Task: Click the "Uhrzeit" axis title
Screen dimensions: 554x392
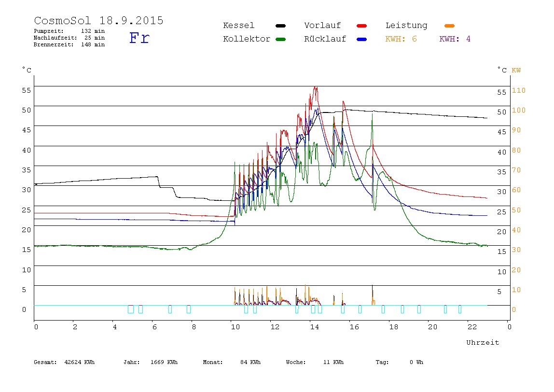Action: pyautogui.click(x=483, y=342)
